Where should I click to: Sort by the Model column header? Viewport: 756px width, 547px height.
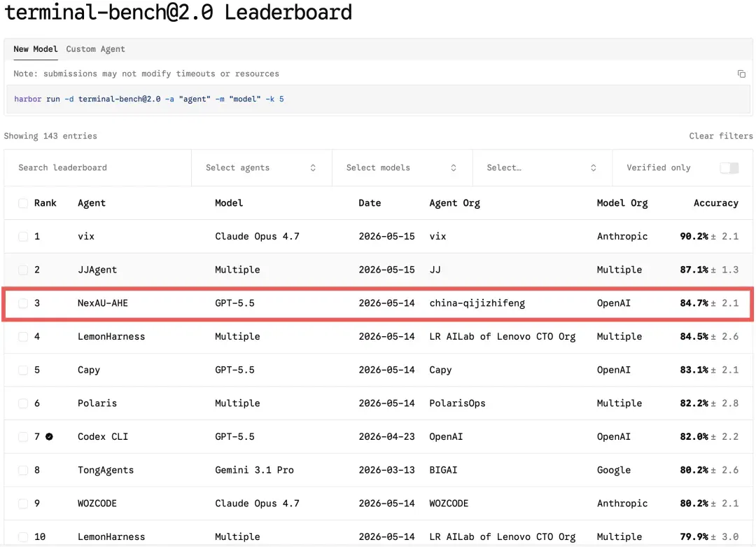(229, 203)
